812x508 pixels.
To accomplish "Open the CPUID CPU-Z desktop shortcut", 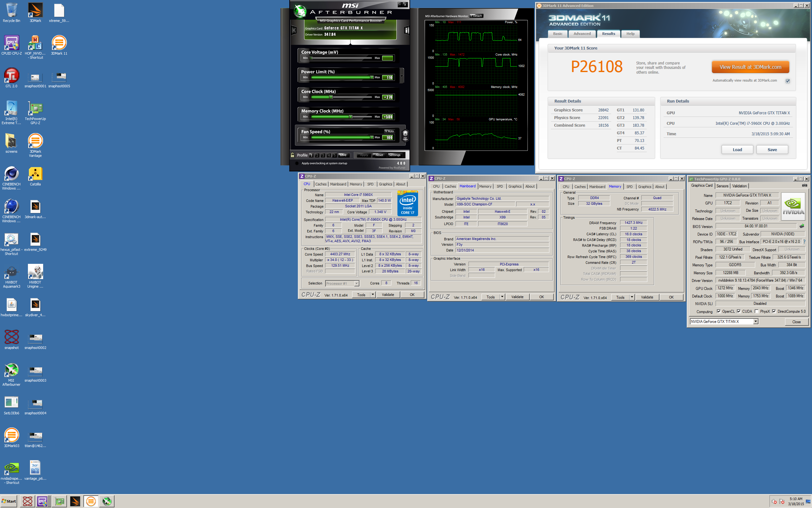I will 11,46.
